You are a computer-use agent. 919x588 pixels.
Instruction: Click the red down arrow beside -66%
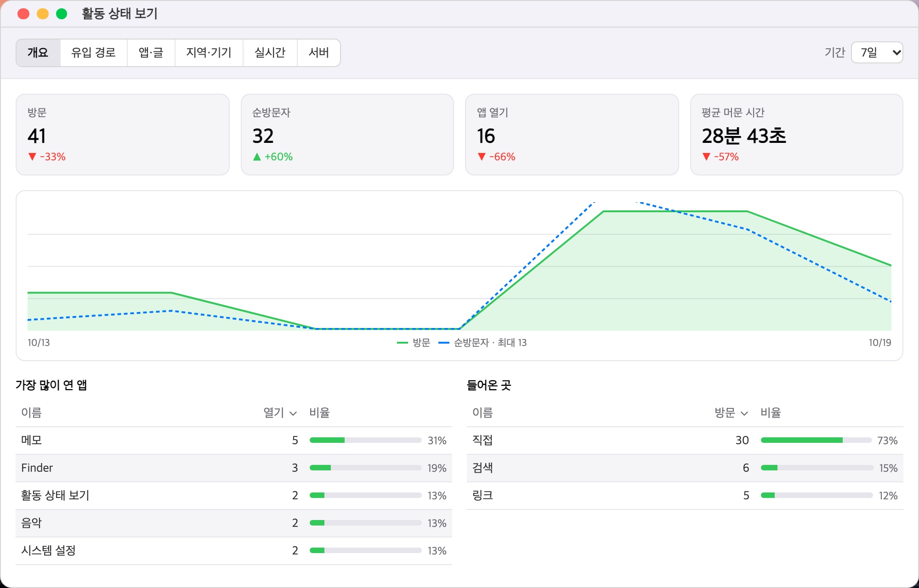click(x=482, y=157)
